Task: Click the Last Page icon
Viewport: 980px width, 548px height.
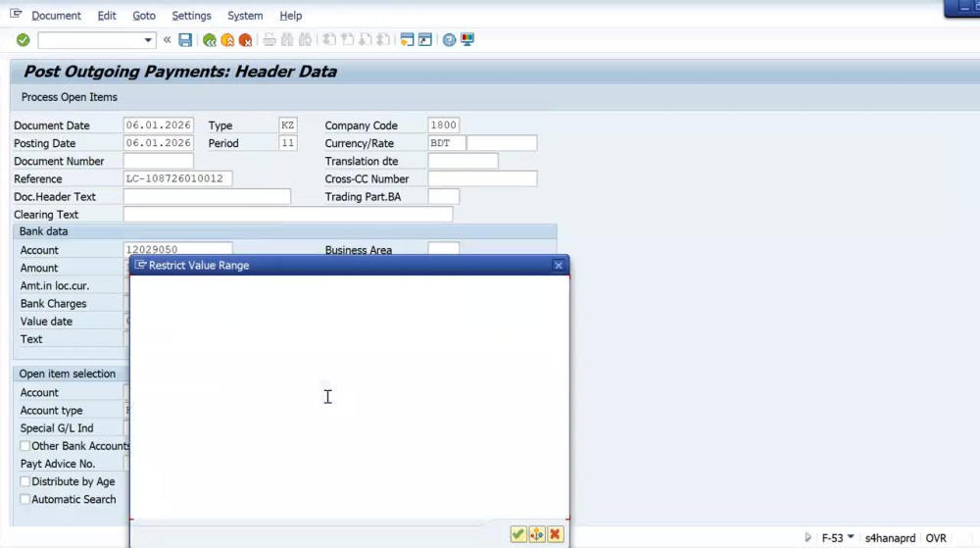Action: click(x=384, y=40)
